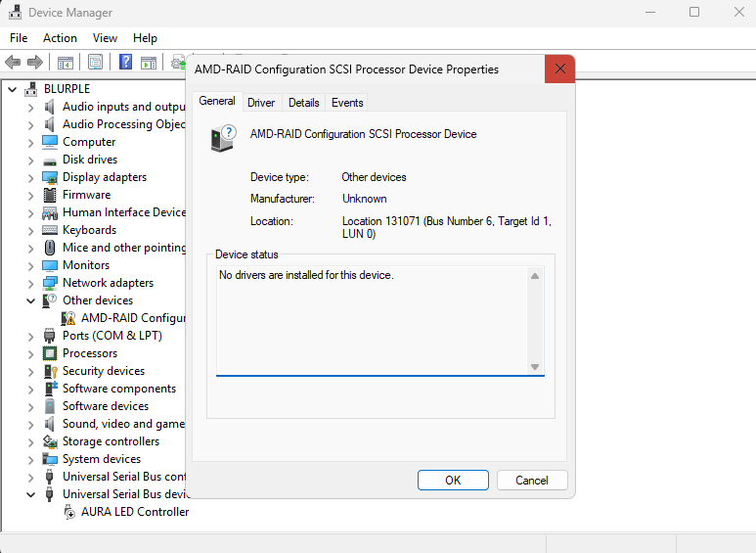756x553 pixels.
Task: Select the Sound, video and game tree item
Action: (123, 424)
